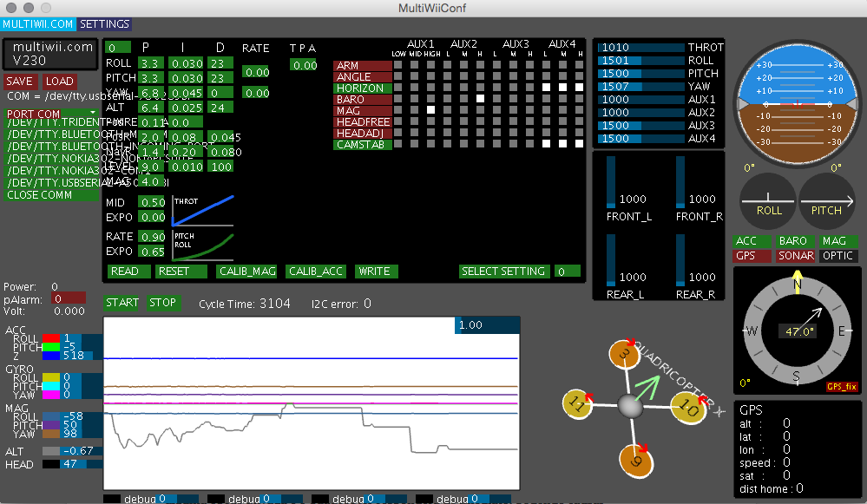Switch to the SETTINGS tab
The image size is (867, 504).
104,24
